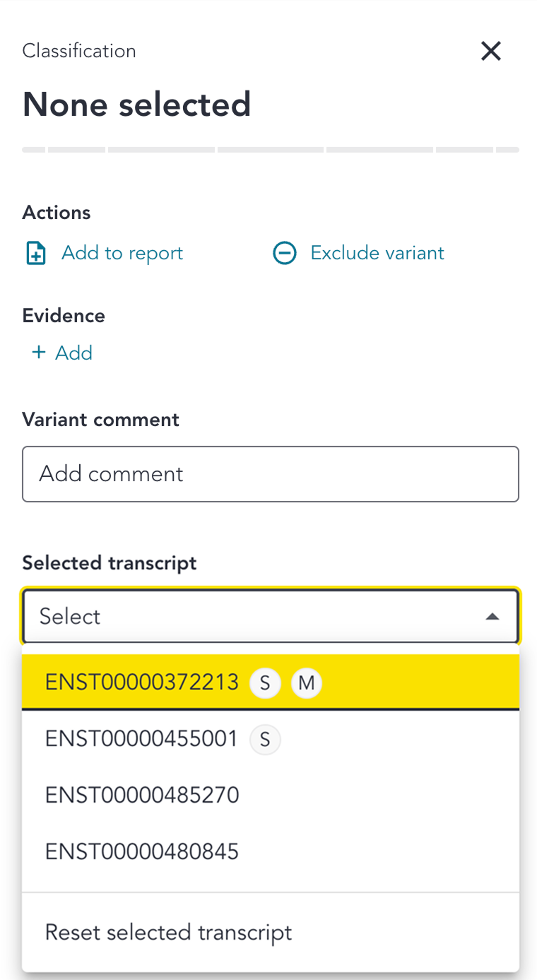
Task: Click the M badge on ENST00000372213
Action: click(x=307, y=683)
